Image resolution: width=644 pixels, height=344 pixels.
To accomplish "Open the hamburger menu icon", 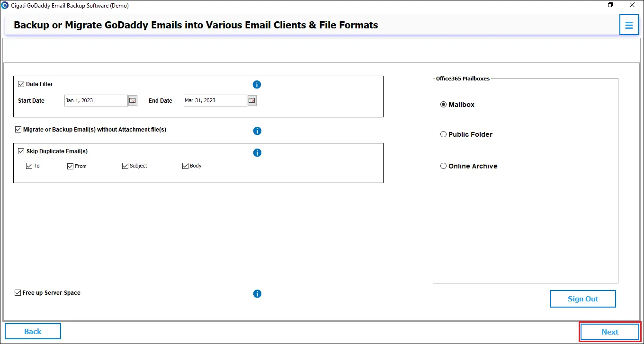I will click(x=629, y=25).
